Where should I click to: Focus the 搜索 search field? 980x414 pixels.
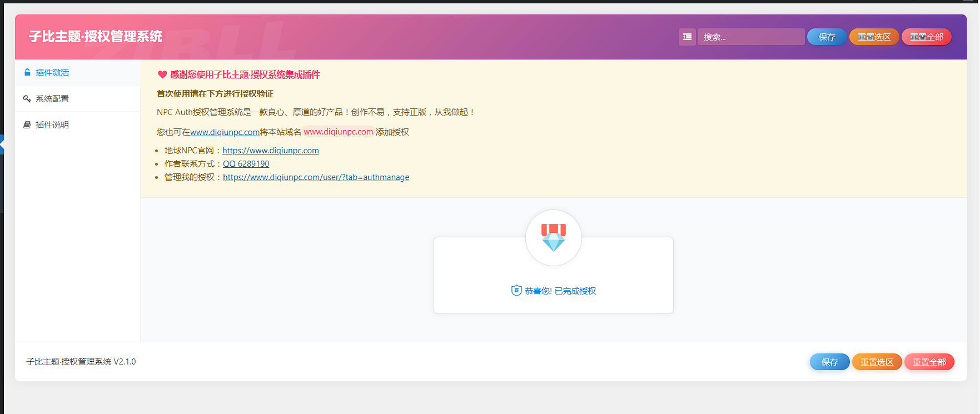coord(750,37)
